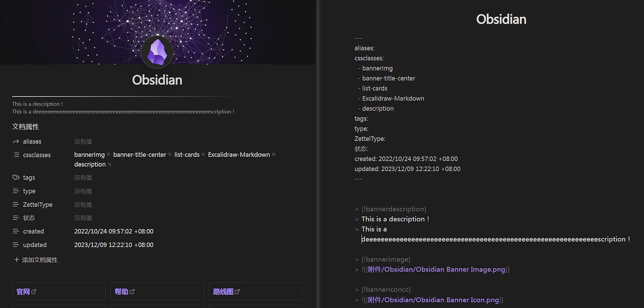The image size is (644, 308).
Task: Click the created property icon
Action: pyautogui.click(x=15, y=231)
